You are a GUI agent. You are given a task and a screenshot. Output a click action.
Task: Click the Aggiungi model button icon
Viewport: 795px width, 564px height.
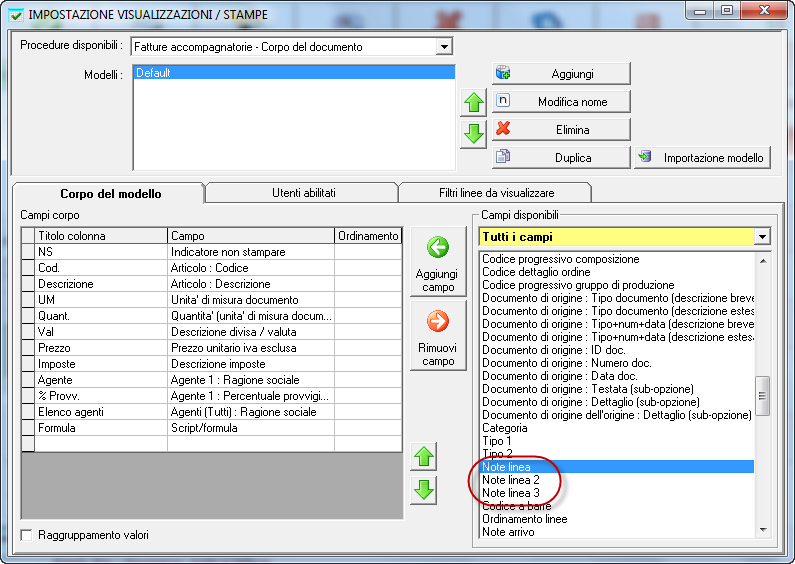point(503,73)
